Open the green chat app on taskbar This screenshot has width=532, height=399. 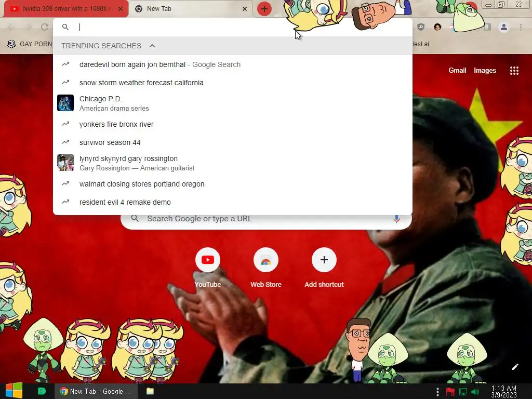pos(42,391)
